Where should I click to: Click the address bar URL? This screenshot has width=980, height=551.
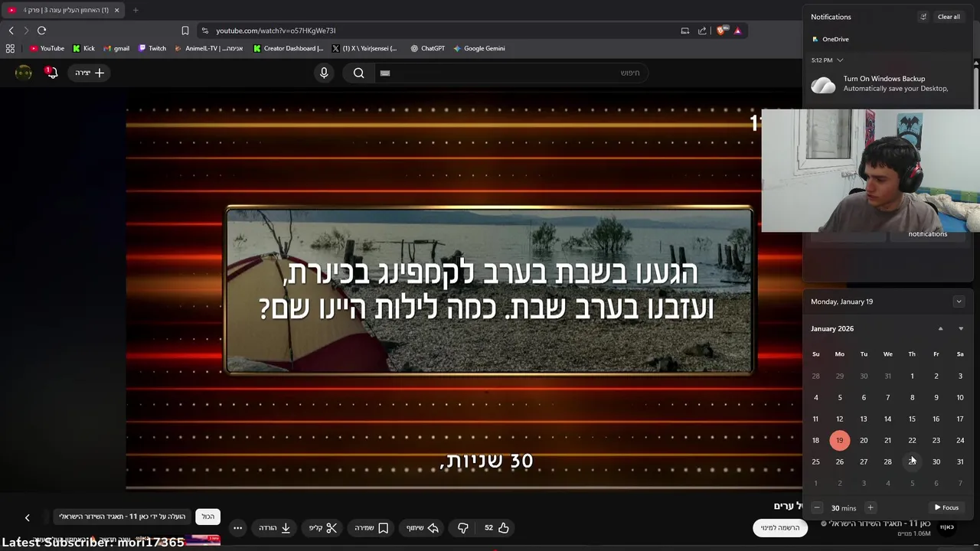(276, 31)
